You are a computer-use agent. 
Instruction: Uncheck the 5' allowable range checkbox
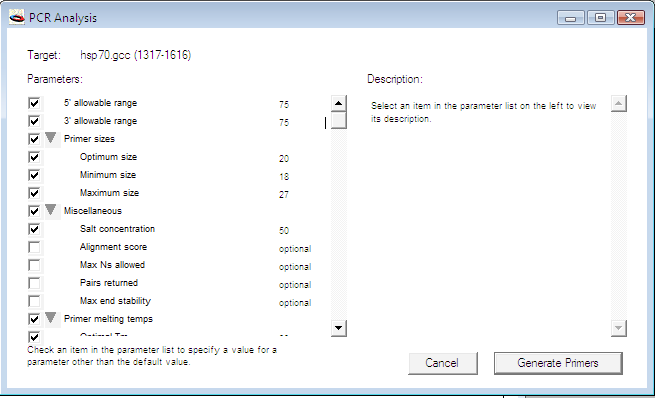coord(34,103)
